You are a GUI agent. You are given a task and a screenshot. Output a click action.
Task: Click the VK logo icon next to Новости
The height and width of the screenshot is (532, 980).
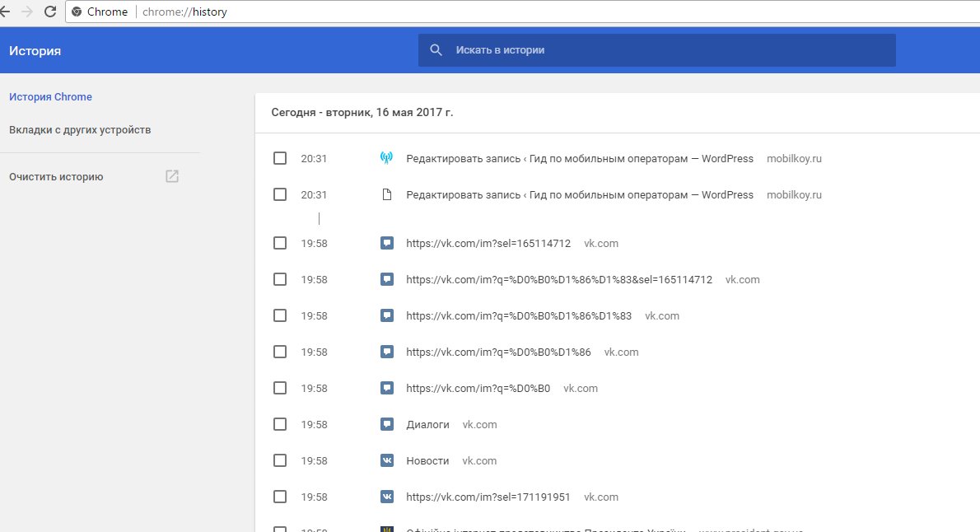tap(386, 461)
